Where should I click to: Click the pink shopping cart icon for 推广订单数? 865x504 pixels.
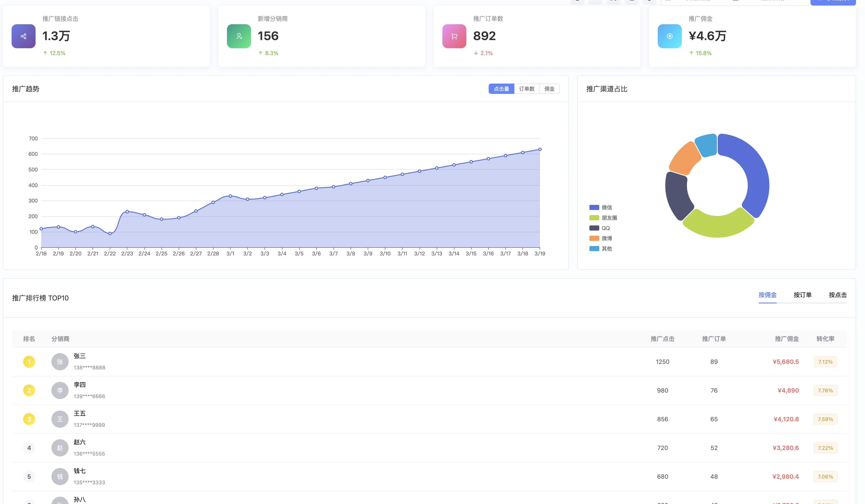click(454, 36)
